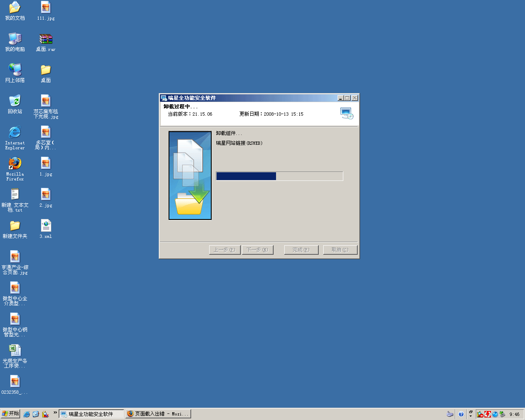Click the round blue tray icon

click(x=495, y=414)
